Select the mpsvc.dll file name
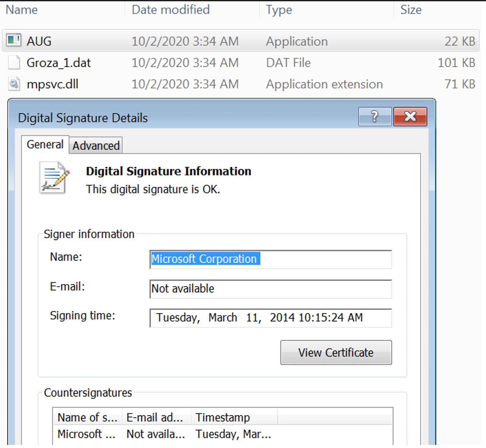The width and height of the screenshot is (486, 448). (53, 84)
